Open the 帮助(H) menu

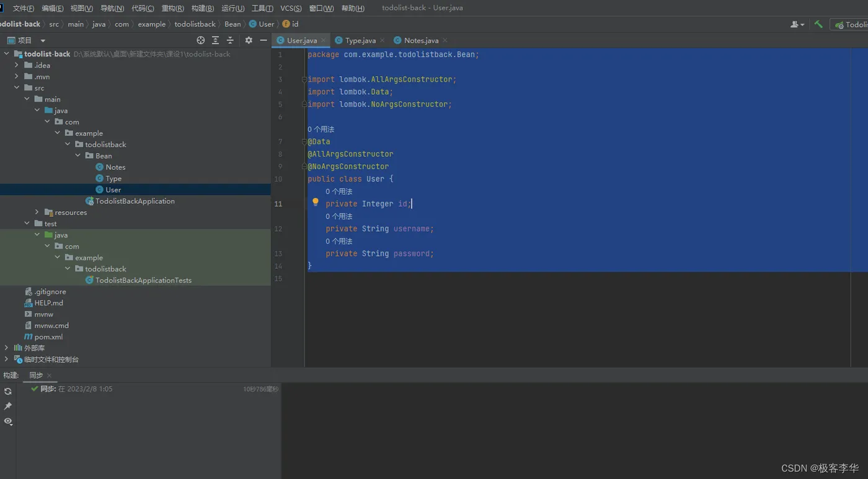pyautogui.click(x=353, y=8)
